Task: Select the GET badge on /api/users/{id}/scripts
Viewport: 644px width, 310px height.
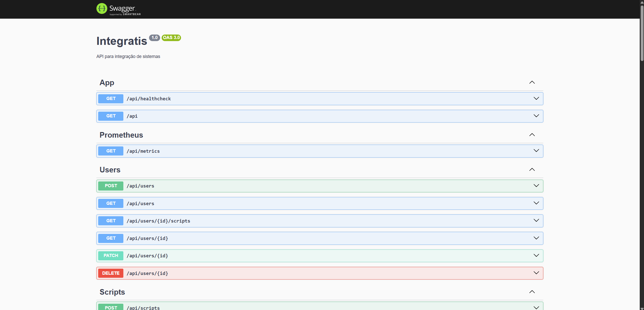Action: [x=110, y=221]
